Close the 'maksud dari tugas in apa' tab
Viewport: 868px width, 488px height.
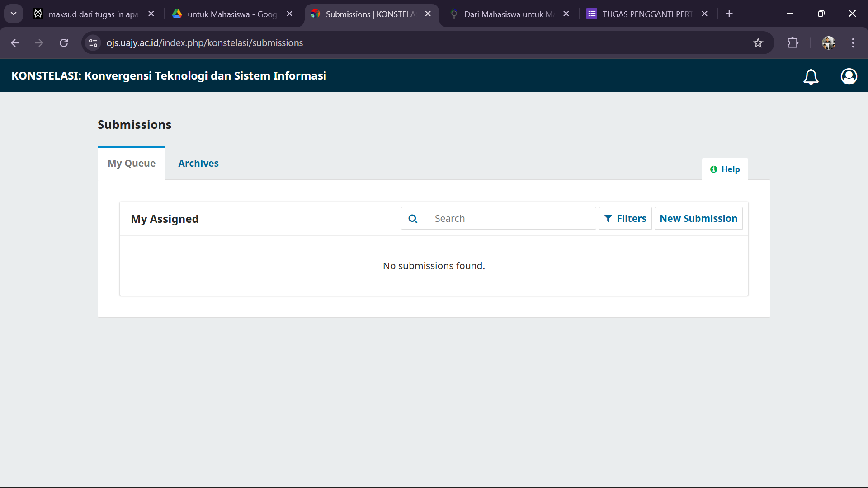coord(151,14)
